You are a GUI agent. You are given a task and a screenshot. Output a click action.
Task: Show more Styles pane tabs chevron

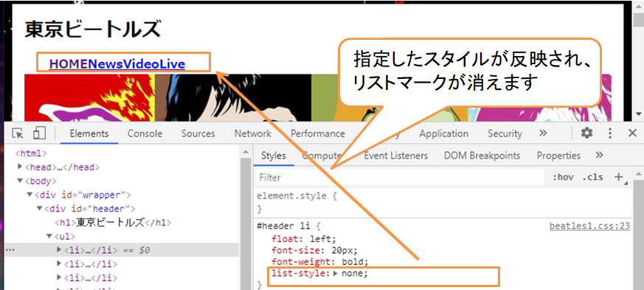(599, 155)
